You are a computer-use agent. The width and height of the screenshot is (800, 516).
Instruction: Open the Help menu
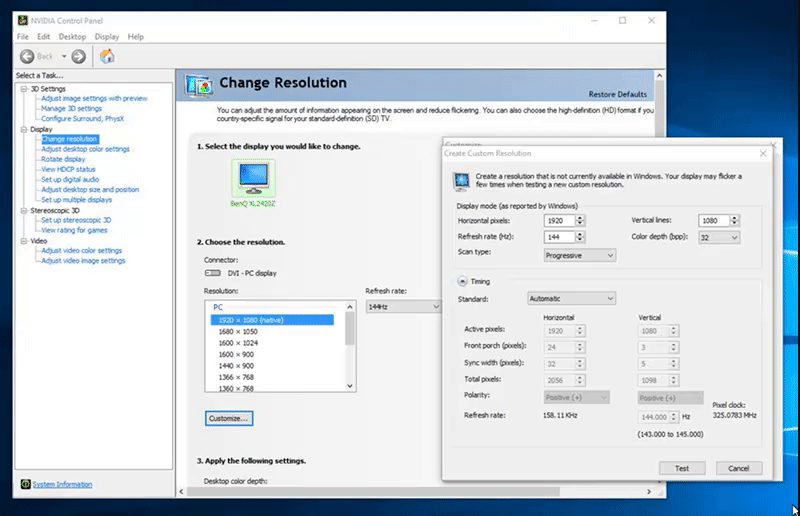136,37
